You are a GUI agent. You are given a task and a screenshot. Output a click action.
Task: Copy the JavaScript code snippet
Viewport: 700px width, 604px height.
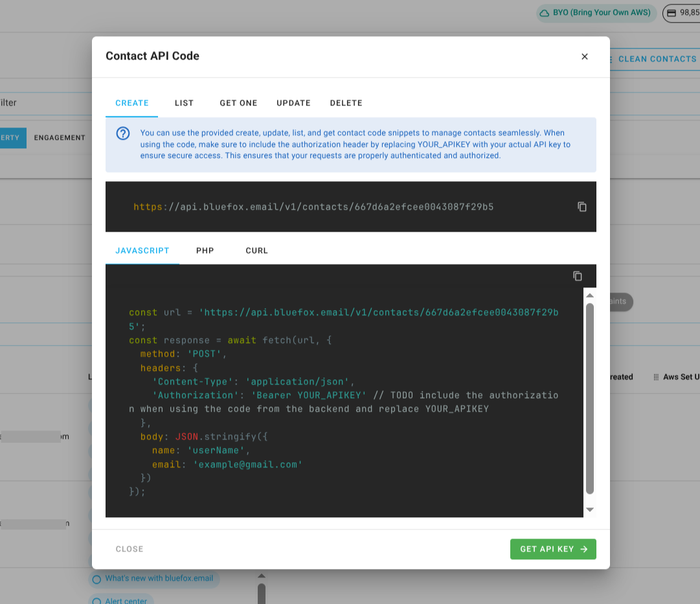click(577, 276)
